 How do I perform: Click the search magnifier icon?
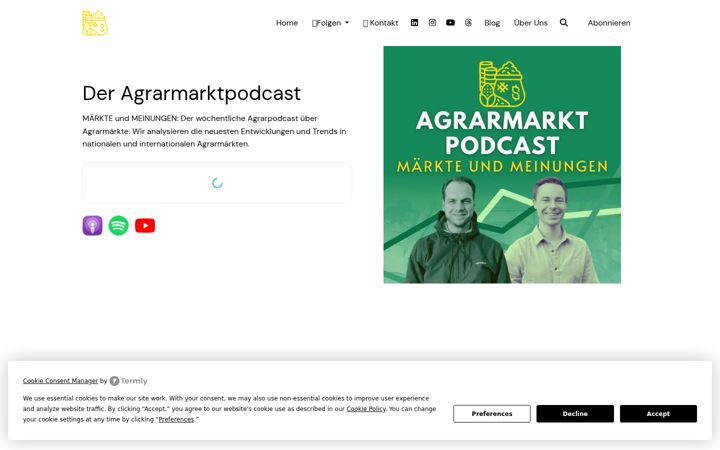pyautogui.click(x=563, y=22)
